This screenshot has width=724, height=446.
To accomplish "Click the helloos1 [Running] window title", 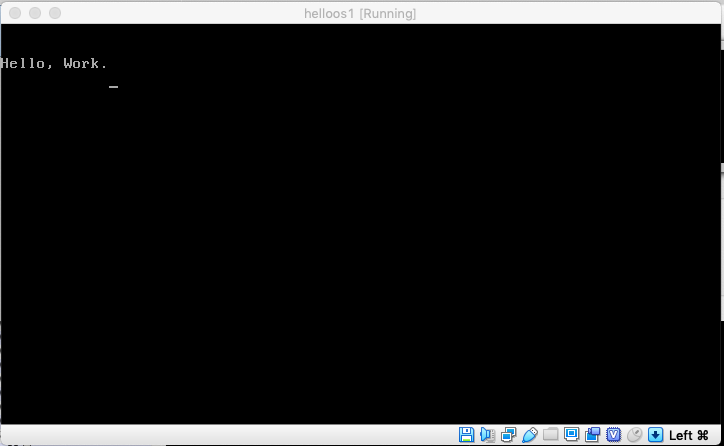I will (360, 13).
